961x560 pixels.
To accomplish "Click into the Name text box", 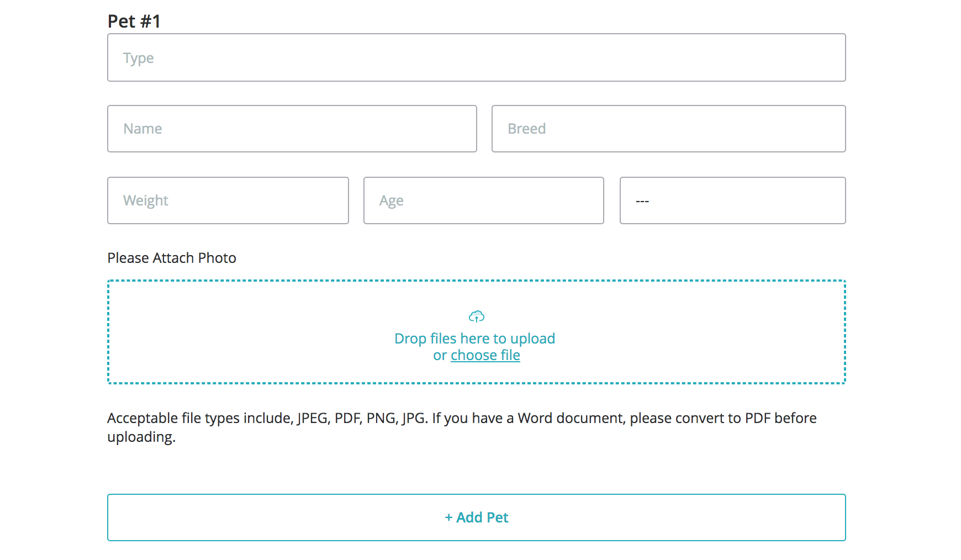I will [x=292, y=129].
